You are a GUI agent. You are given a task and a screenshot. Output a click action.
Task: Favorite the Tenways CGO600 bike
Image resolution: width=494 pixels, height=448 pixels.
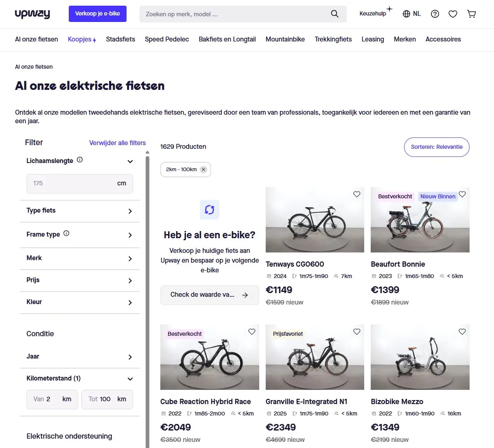356,194
